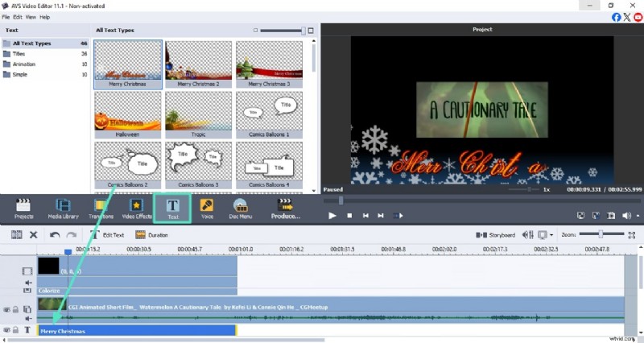This screenshot has height=343, width=644.
Task: Open the audio mixer icon
Action: click(x=528, y=235)
